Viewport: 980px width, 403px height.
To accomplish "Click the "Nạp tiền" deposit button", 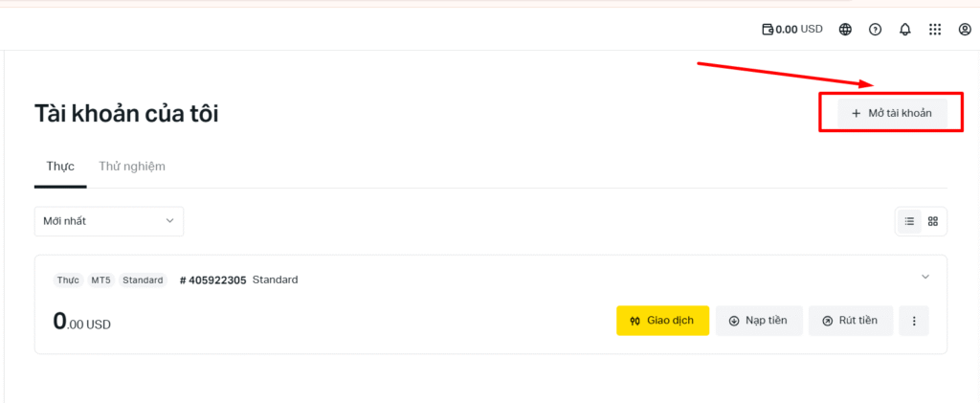I will click(x=759, y=321).
